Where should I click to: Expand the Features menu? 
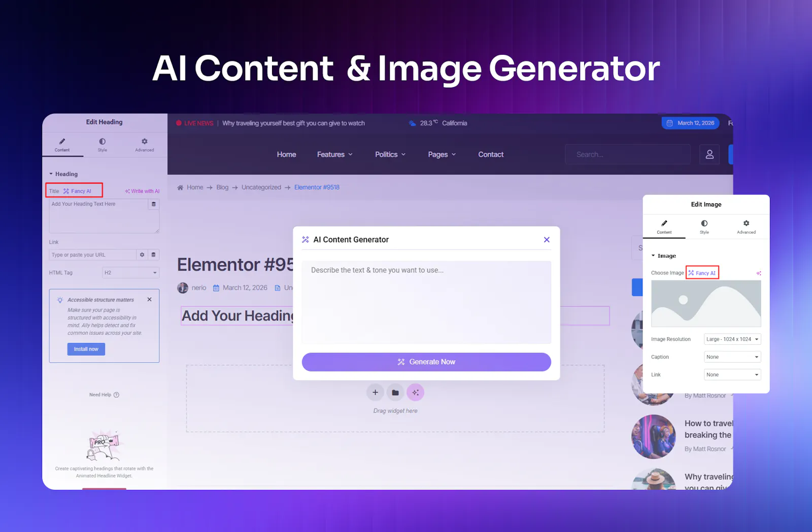(x=335, y=155)
